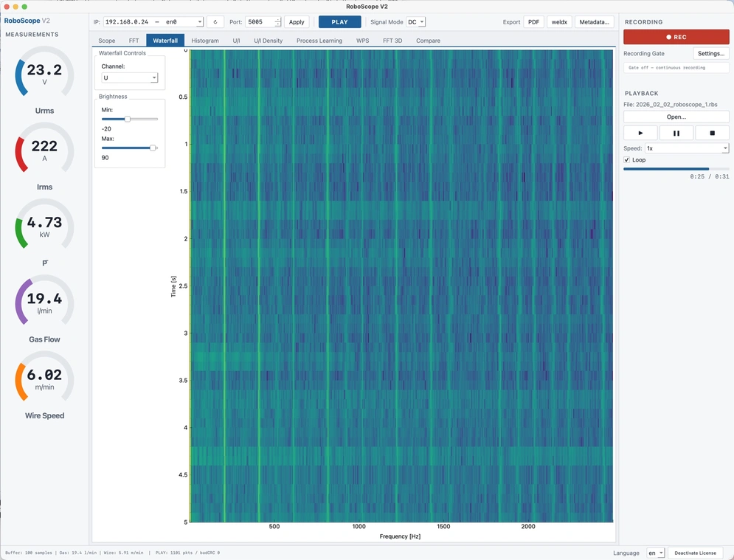This screenshot has height=560, width=734.
Task: Open Recording Gate Settings
Action: (x=711, y=53)
